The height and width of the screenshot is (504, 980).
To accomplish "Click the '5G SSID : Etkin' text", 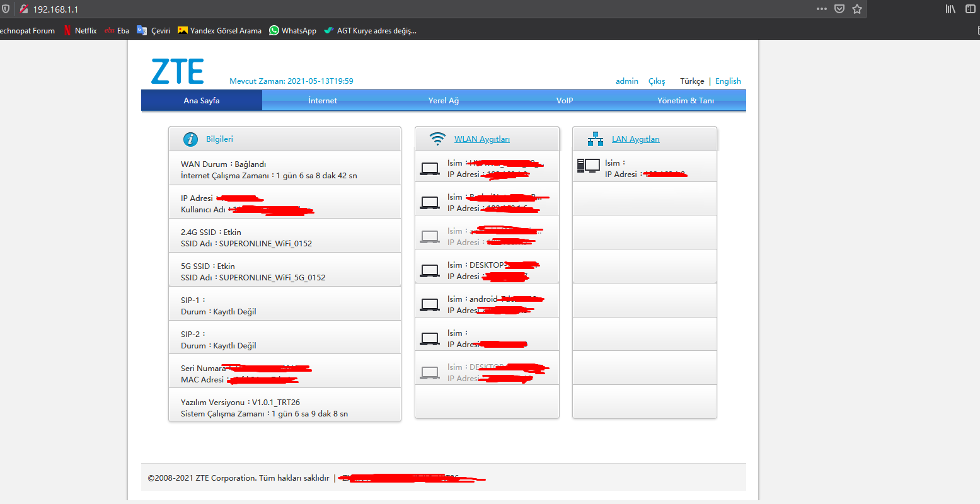I will [208, 266].
